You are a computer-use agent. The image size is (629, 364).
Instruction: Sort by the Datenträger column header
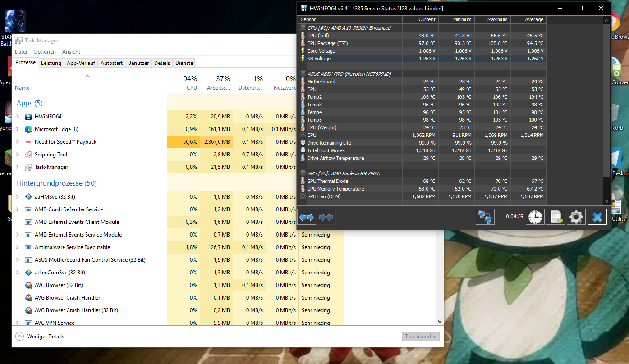point(249,83)
